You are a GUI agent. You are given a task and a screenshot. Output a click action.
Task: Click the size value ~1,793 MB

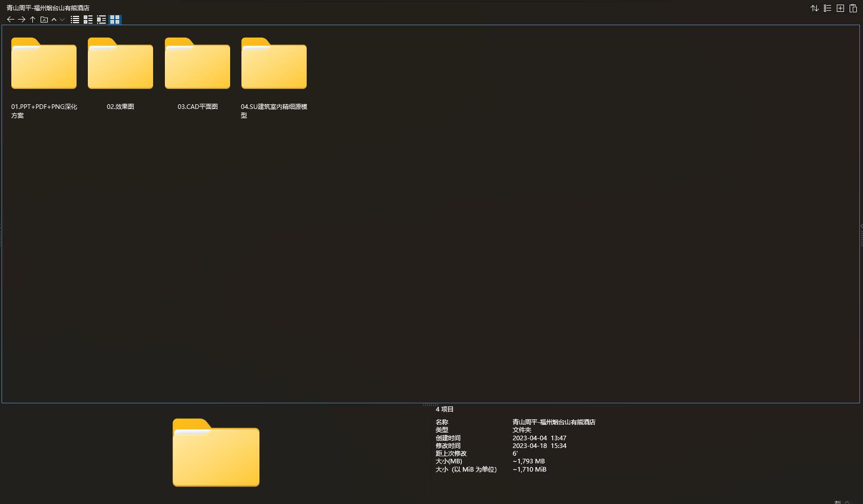(529, 461)
